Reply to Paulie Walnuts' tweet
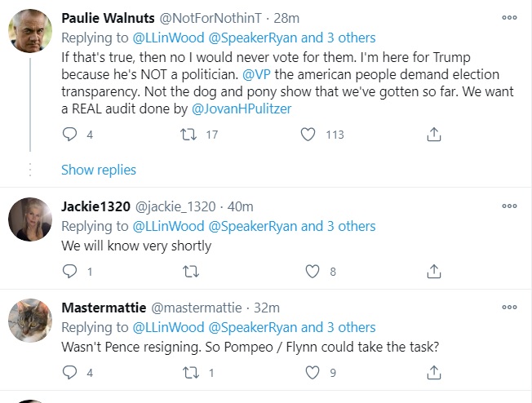 click(x=69, y=135)
